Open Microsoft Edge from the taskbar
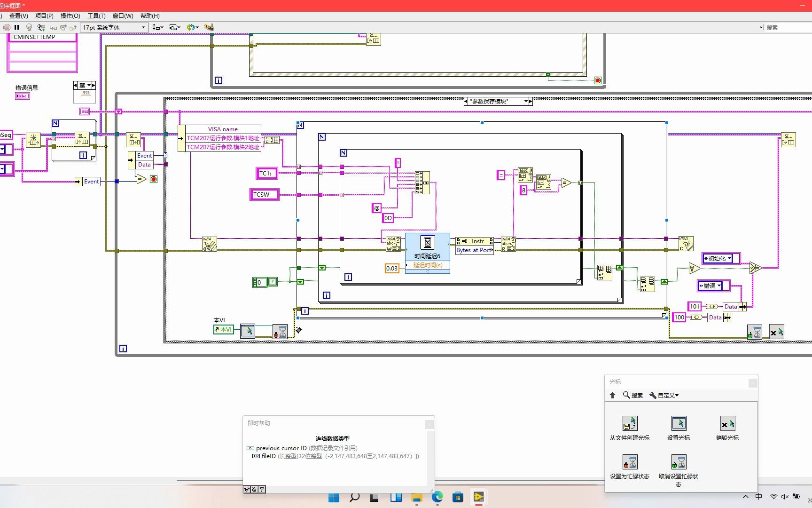Image resolution: width=812 pixels, height=508 pixels. [437, 497]
